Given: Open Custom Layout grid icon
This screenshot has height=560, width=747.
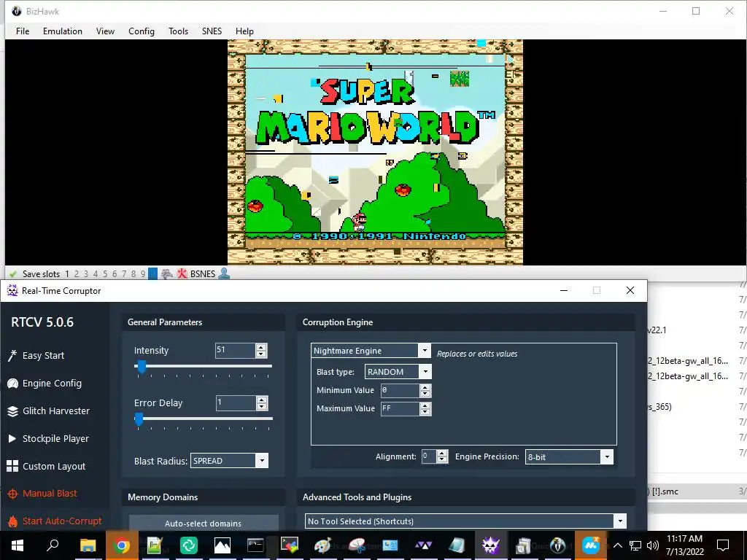Looking at the screenshot, I should coord(12,466).
